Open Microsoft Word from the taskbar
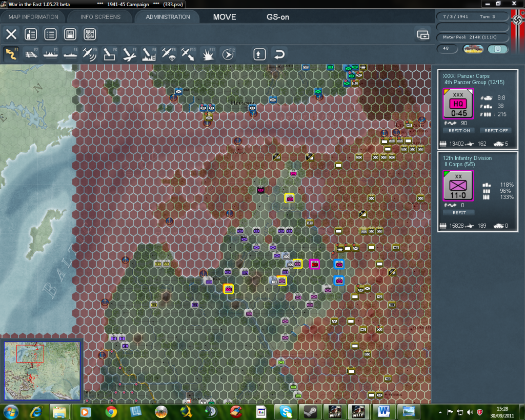 coord(384,412)
